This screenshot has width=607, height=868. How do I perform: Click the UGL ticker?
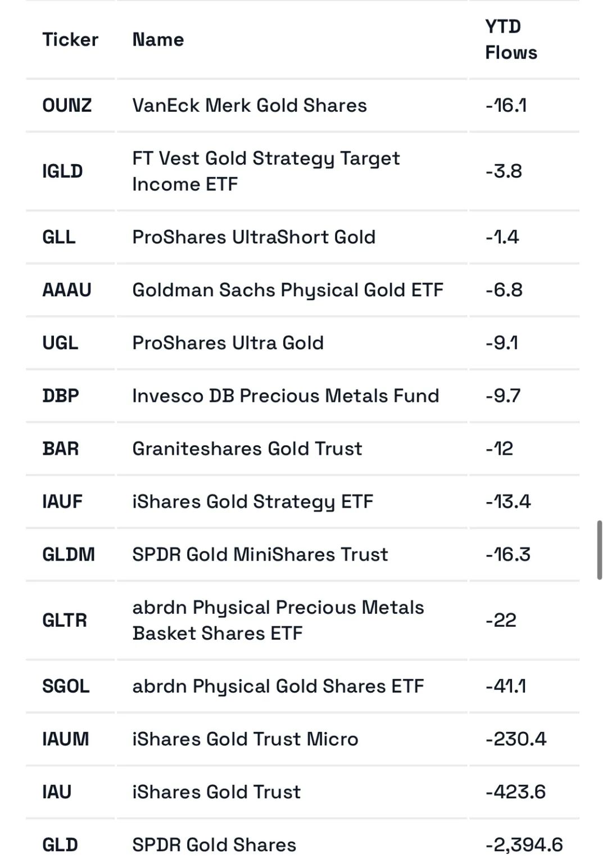(60, 342)
